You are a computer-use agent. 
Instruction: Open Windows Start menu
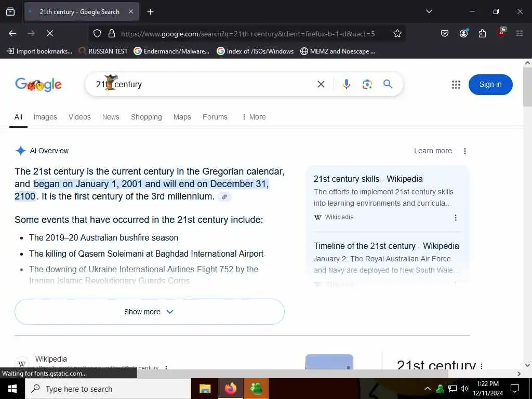tap(12, 389)
